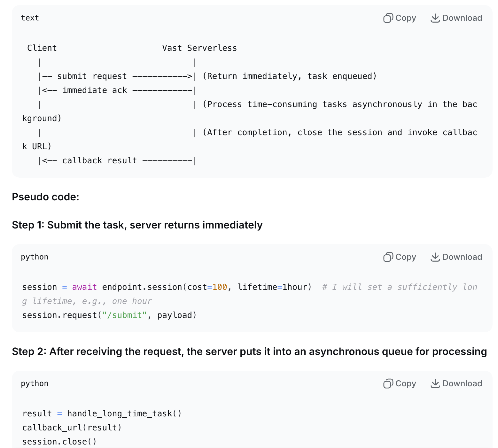Click the Step 1 submit task heading
This screenshot has height=448, width=498.
point(137,225)
